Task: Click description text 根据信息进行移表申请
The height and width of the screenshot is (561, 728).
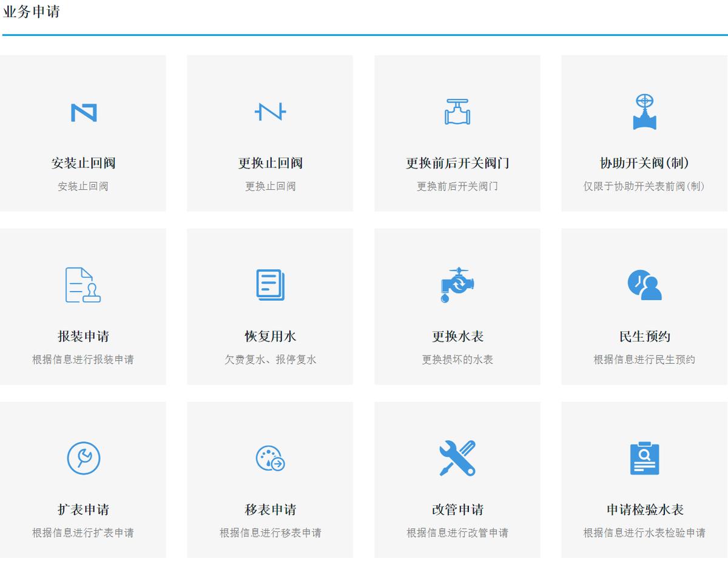Action: click(270, 533)
